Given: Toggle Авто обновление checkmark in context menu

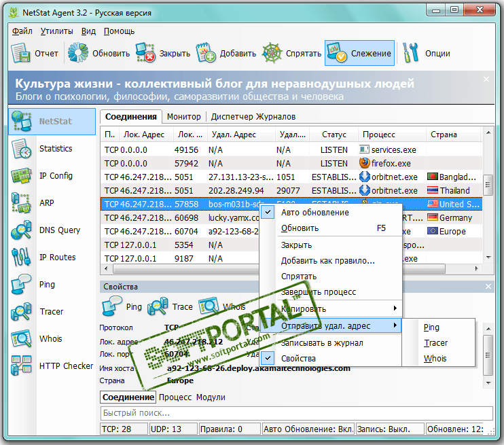Looking at the screenshot, I should click(x=268, y=212).
